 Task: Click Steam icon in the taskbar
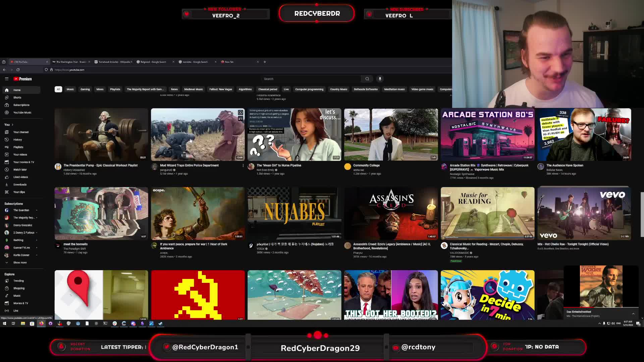pos(160,323)
